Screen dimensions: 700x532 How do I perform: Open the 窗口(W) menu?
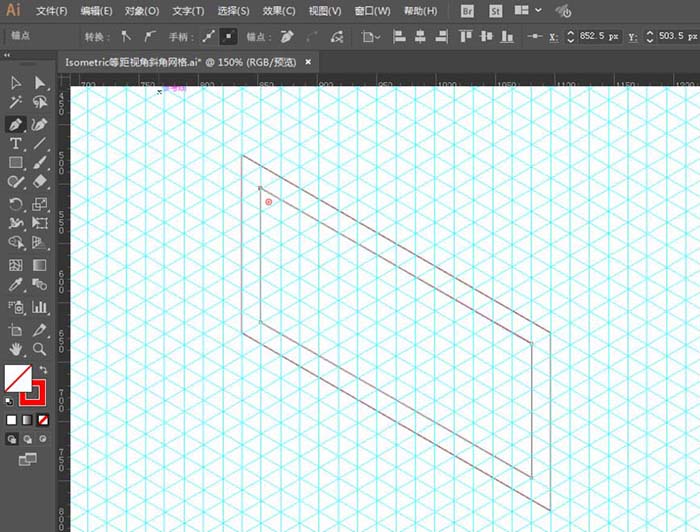pos(372,11)
